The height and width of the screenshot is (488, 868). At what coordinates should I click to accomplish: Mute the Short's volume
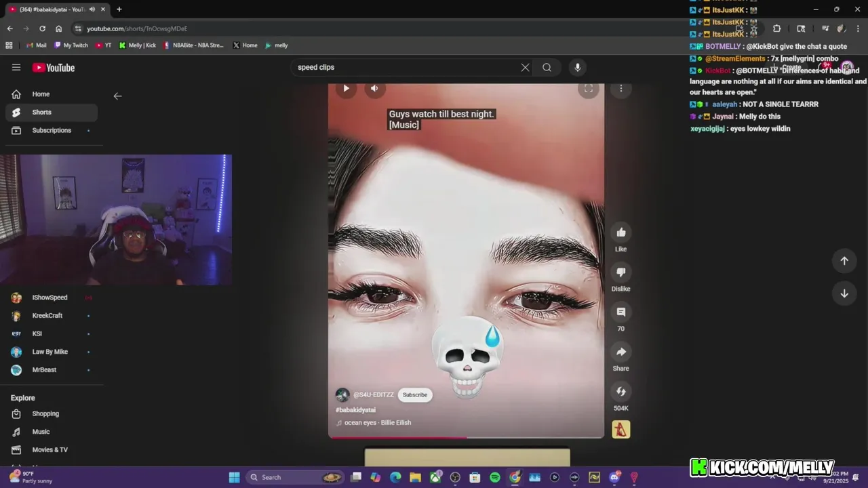tap(374, 88)
